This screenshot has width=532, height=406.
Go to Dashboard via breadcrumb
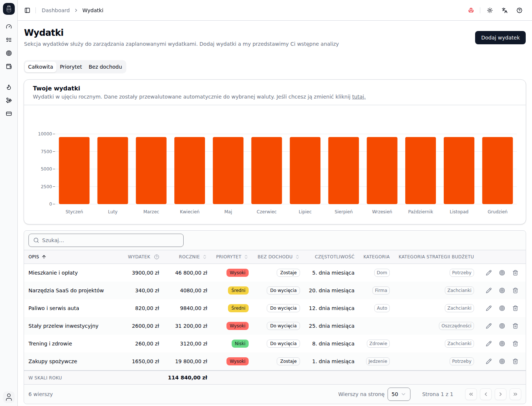(56, 10)
